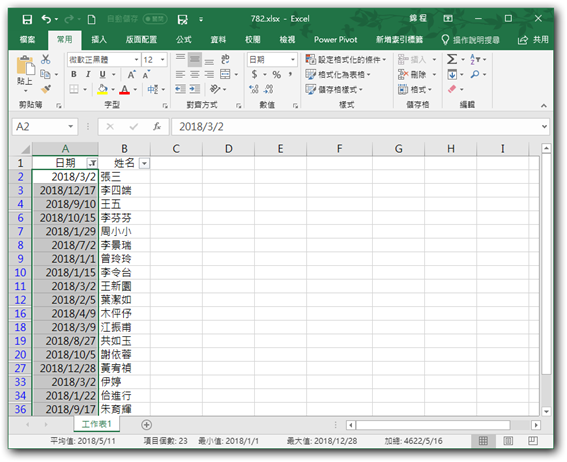Click the Insert Function fx icon
This screenshot has width=567, height=462.
pyautogui.click(x=157, y=127)
